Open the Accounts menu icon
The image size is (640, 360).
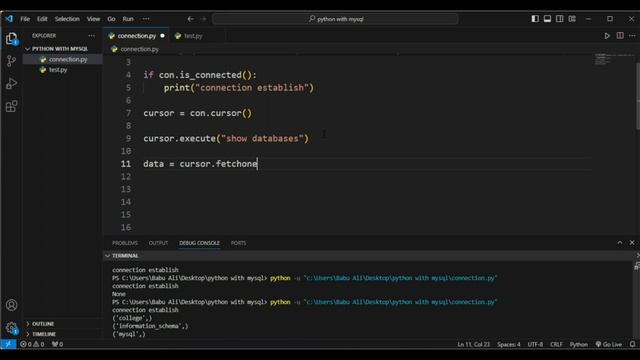click(x=11, y=305)
